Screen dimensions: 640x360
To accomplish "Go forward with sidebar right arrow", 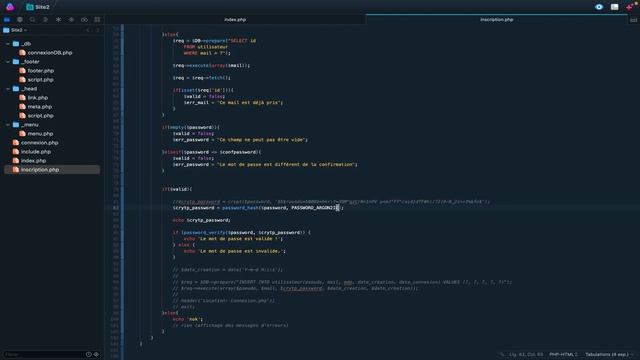I will pyautogui.click(x=98, y=30).
